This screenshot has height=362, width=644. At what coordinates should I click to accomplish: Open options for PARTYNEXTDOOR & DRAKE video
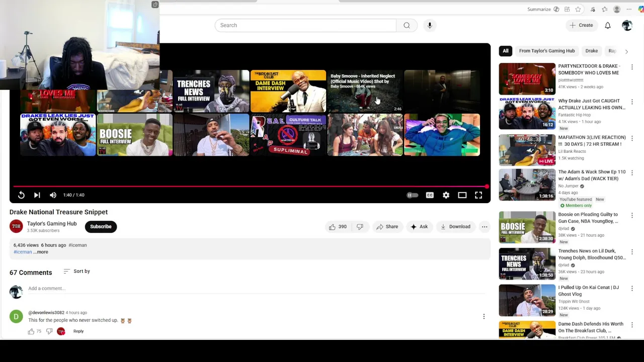point(632,67)
